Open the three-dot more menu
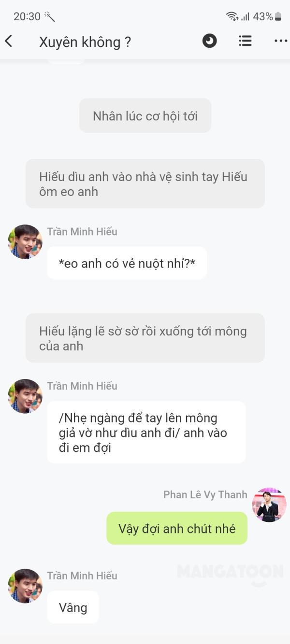Viewport: 290px width, 644px height. click(x=281, y=41)
